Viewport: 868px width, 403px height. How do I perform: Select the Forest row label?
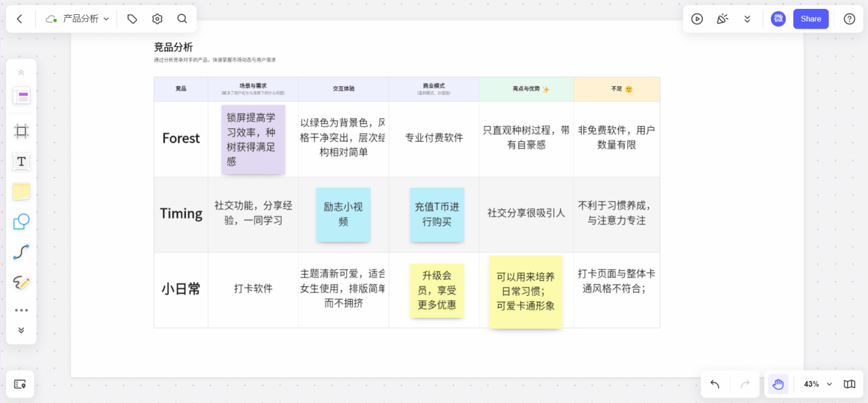coord(181,138)
